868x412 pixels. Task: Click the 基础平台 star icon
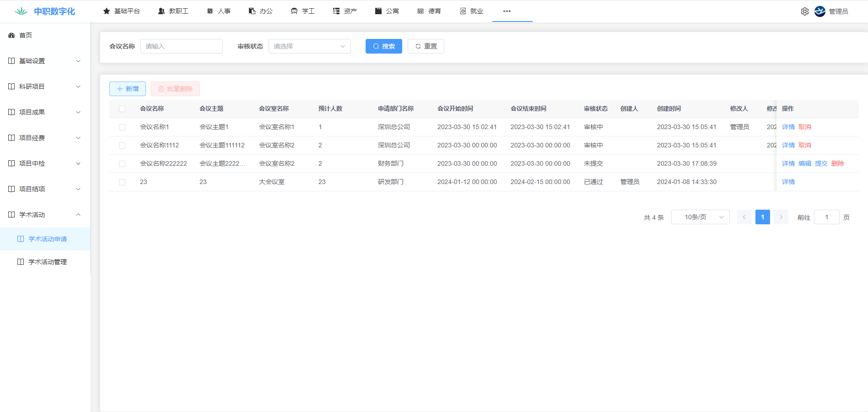coord(107,11)
